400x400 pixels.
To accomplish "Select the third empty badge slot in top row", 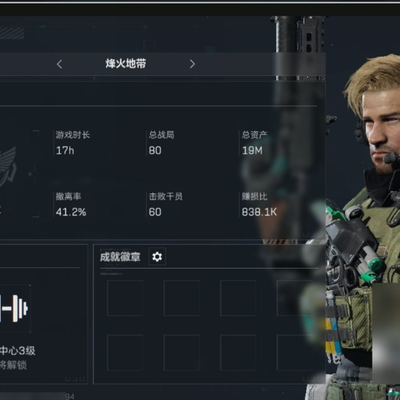I will point(238,298).
